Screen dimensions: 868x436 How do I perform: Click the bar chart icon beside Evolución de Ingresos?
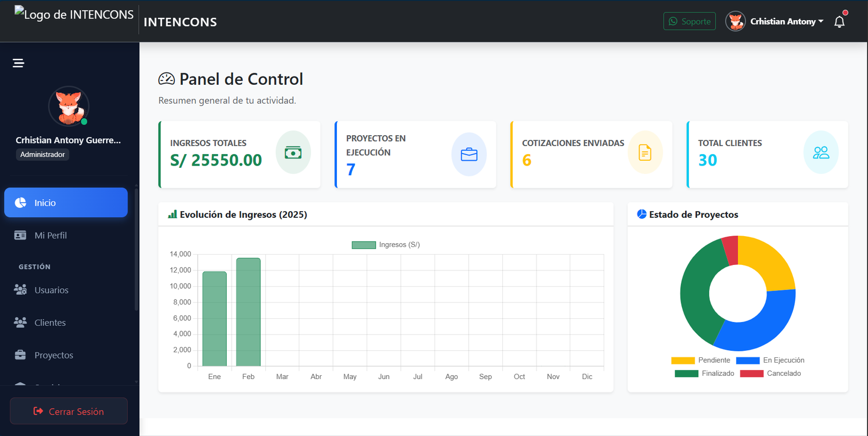173,214
